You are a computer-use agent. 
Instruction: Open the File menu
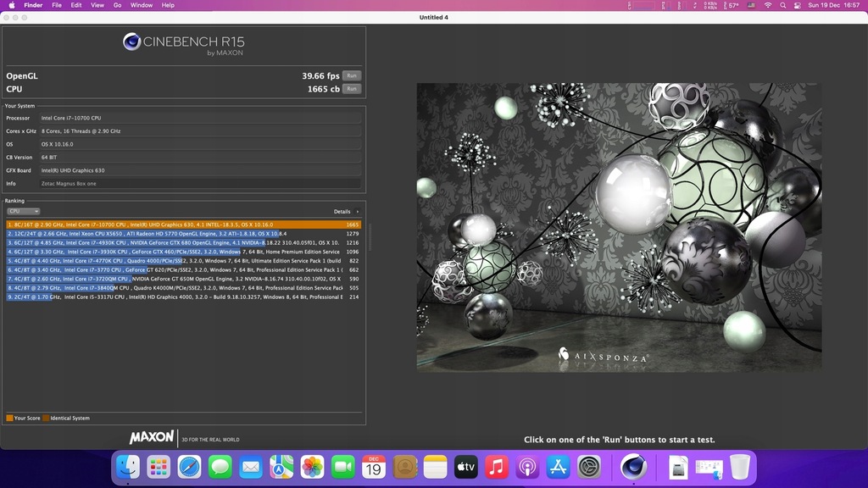[x=57, y=5]
